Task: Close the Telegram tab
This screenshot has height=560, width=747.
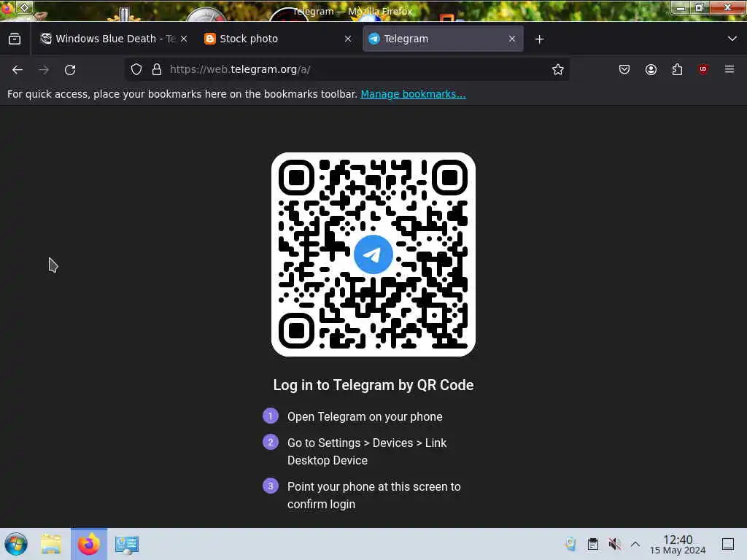Action: tap(511, 39)
